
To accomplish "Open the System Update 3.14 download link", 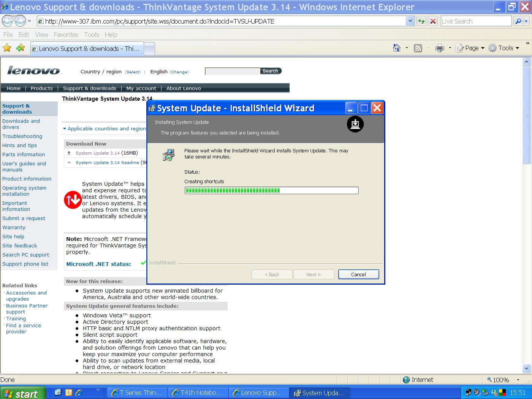I will point(98,153).
